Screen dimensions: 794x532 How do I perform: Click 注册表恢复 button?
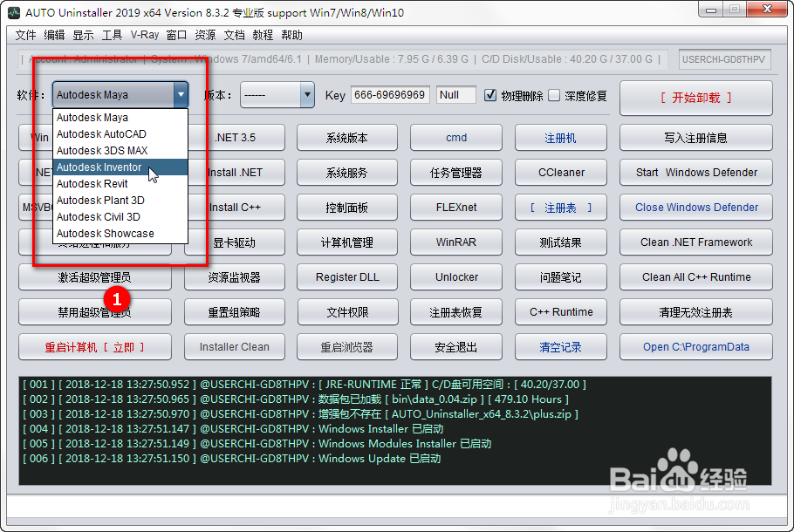tap(455, 312)
